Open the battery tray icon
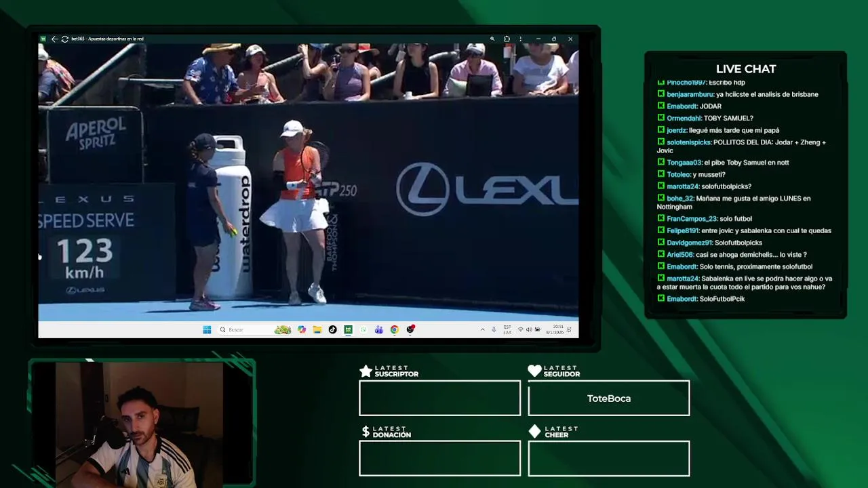This screenshot has width=868, height=488. [x=538, y=329]
